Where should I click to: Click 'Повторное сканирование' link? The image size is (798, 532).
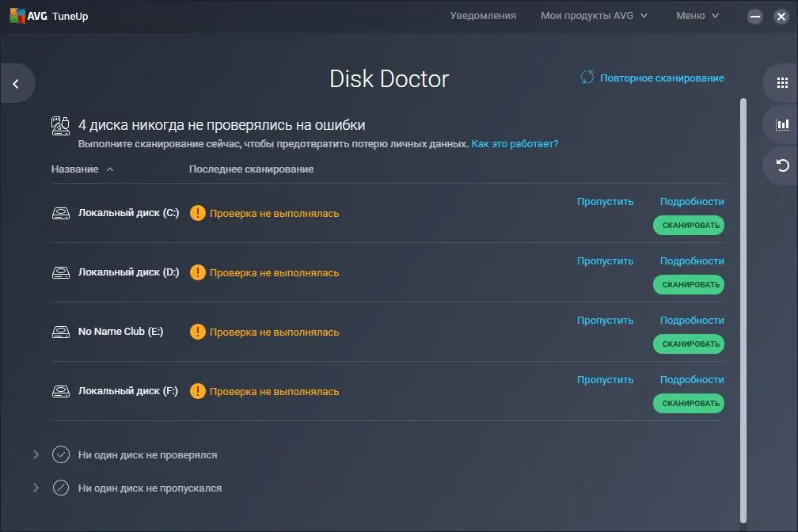662,78
